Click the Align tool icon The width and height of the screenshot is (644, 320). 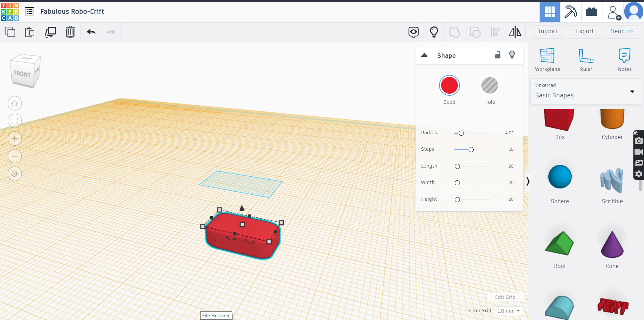[x=495, y=32]
